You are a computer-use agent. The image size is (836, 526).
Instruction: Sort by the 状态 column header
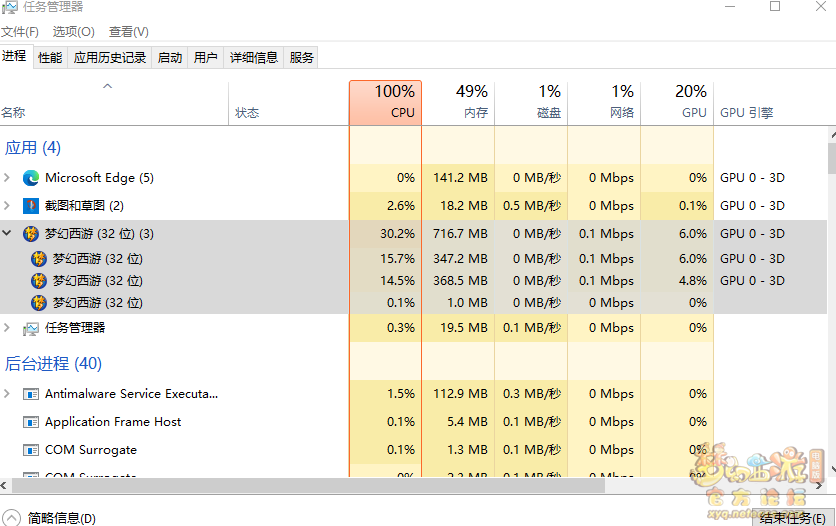(x=247, y=112)
